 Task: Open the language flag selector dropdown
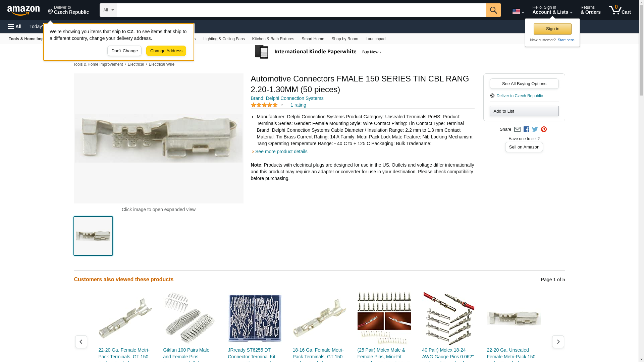[518, 11]
